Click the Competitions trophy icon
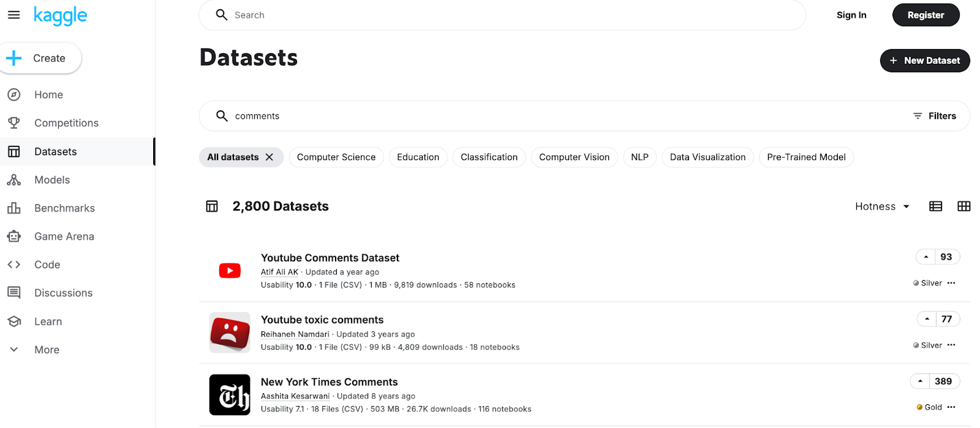Image resolution: width=980 pixels, height=428 pixels. pos(14,123)
